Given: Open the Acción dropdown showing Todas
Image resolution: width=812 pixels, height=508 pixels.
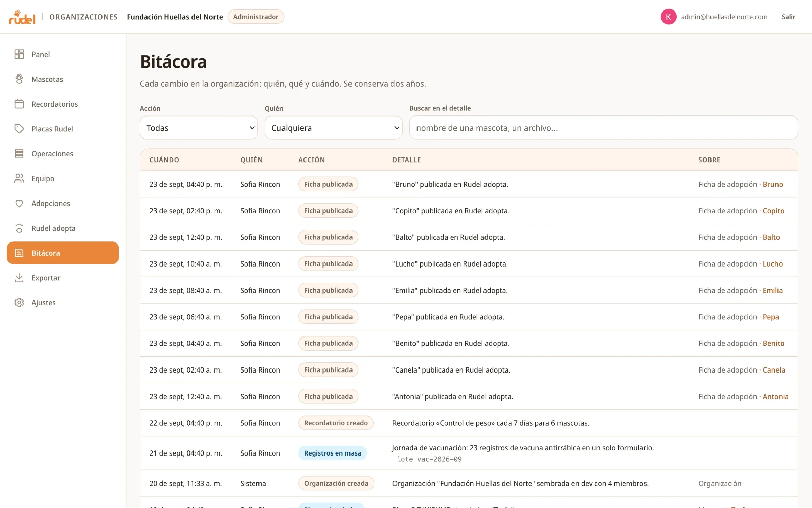Looking at the screenshot, I should (199, 128).
